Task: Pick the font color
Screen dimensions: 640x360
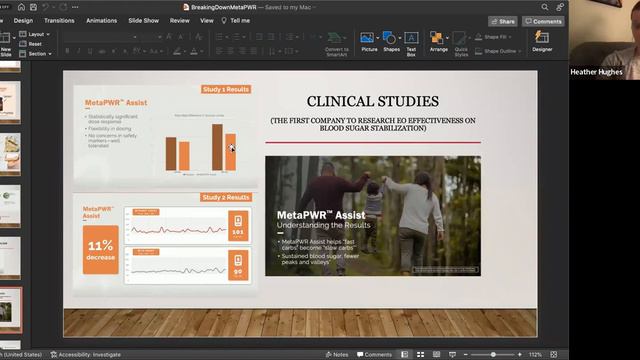Action: (194, 51)
